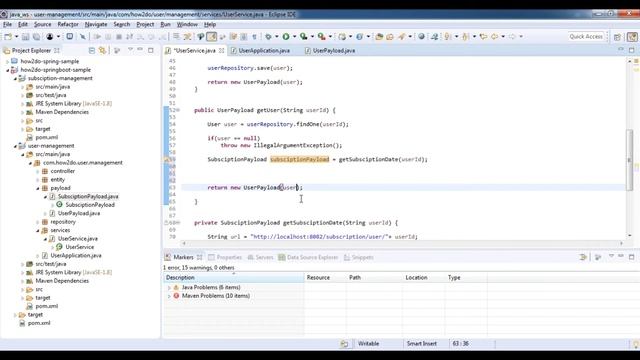The image size is (640, 360).
Task: Click the Debug bug icon
Action: pos(268,37)
